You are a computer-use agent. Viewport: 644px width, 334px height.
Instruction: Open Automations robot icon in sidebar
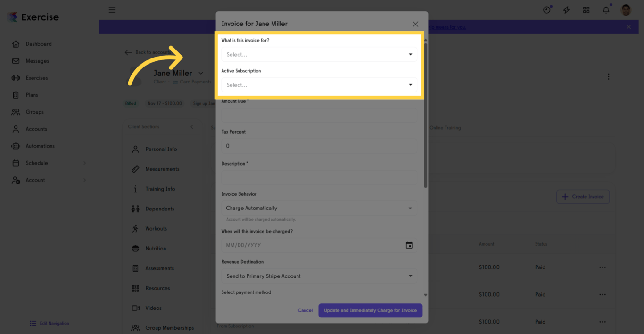pos(16,146)
